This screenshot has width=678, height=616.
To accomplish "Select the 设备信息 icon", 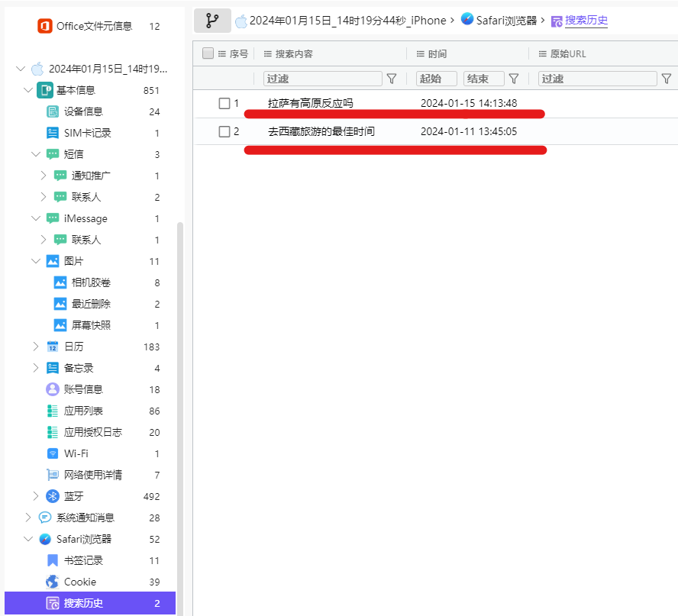I will click(53, 111).
